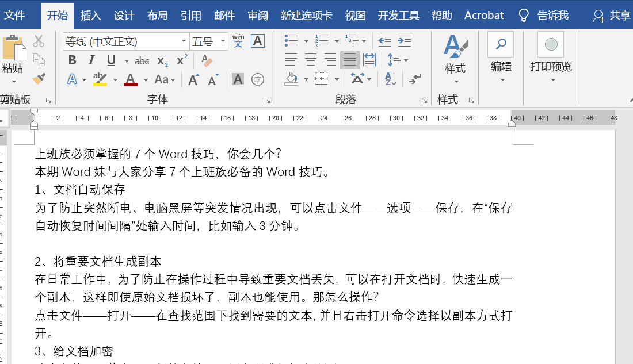This screenshot has width=633, height=364.
Task: Click the Cut scissors icon
Action: 39,41
